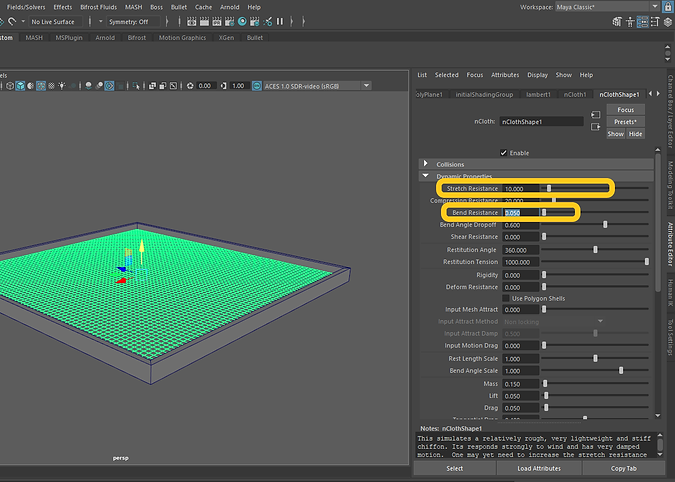
Task: Toggle the Tool Settings icon
Action: [x=655, y=22]
